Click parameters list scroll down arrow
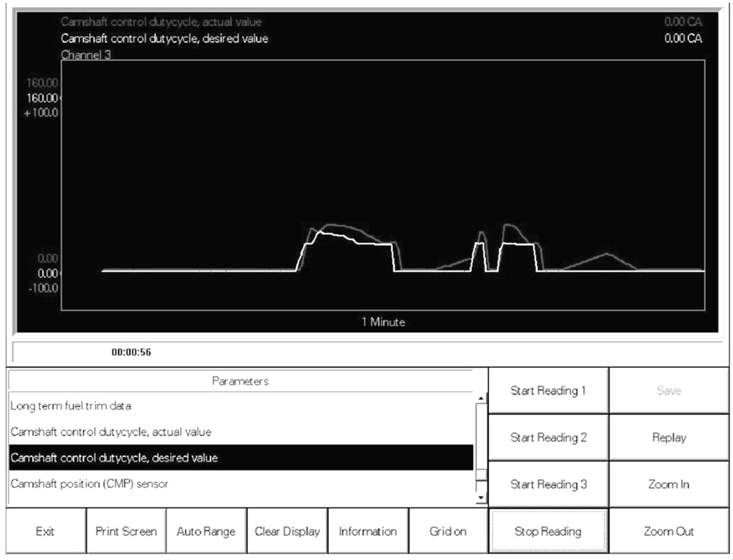This screenshot has width=733, height=560. pyautogui.click(x=481, y=497)
